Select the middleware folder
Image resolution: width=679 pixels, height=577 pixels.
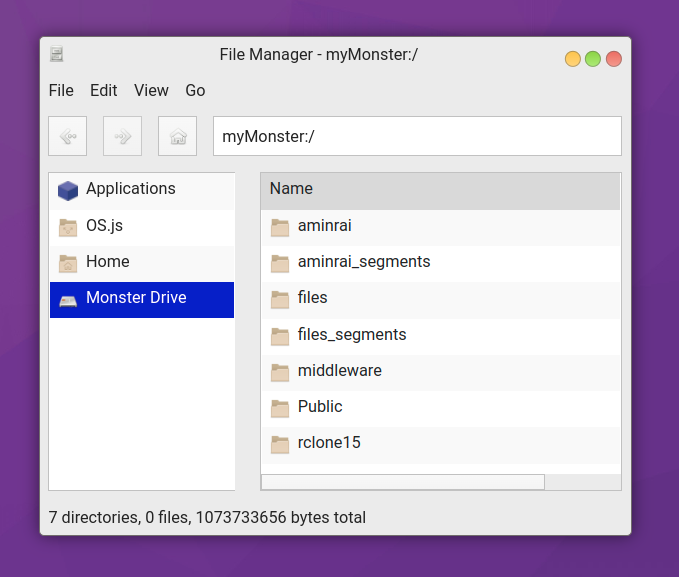339,371
